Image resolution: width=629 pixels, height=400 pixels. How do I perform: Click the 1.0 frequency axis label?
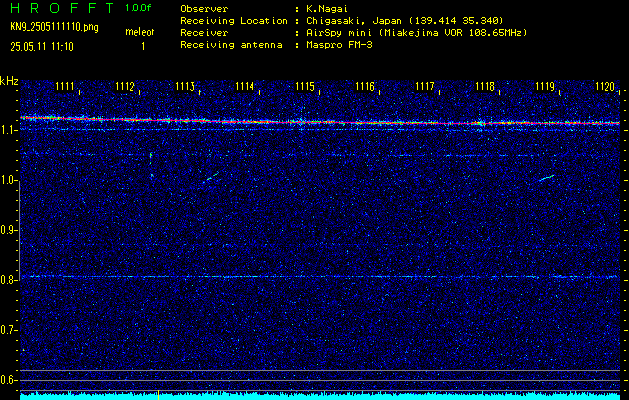[8, 181]
